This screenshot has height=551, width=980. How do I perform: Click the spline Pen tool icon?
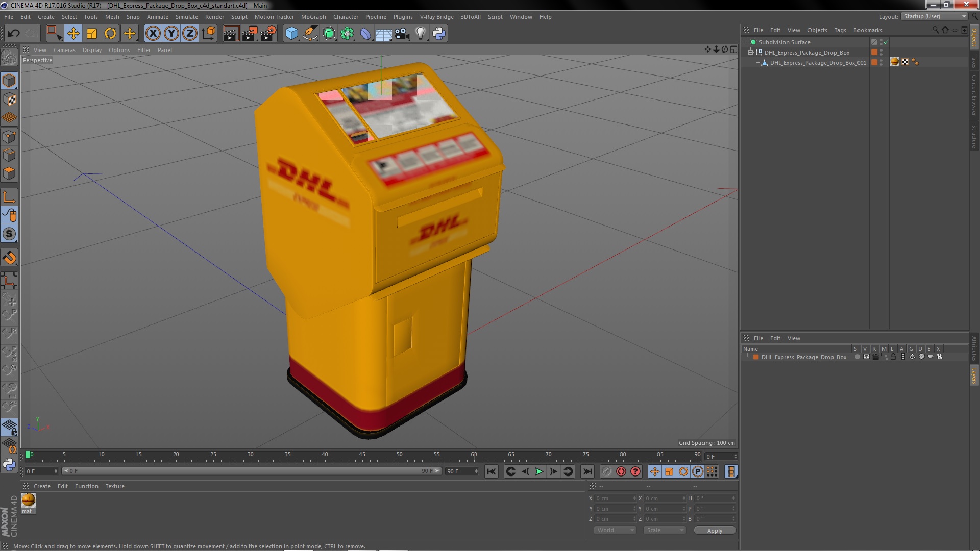[310, 34]
